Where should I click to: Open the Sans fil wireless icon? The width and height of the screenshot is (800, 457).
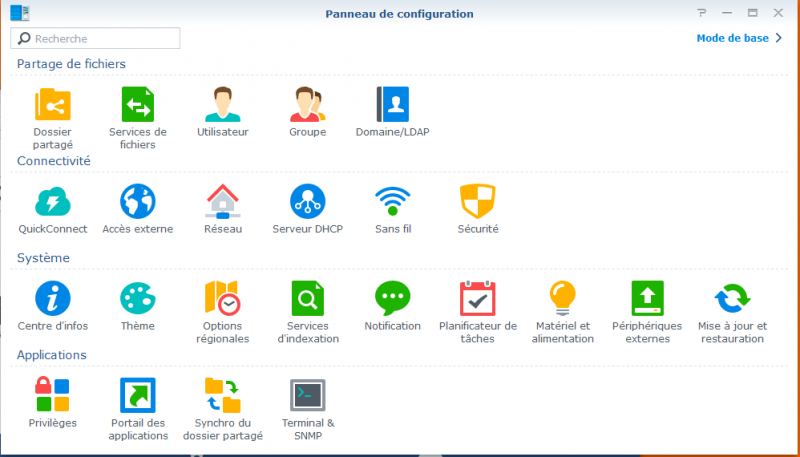tap(392, 201)
